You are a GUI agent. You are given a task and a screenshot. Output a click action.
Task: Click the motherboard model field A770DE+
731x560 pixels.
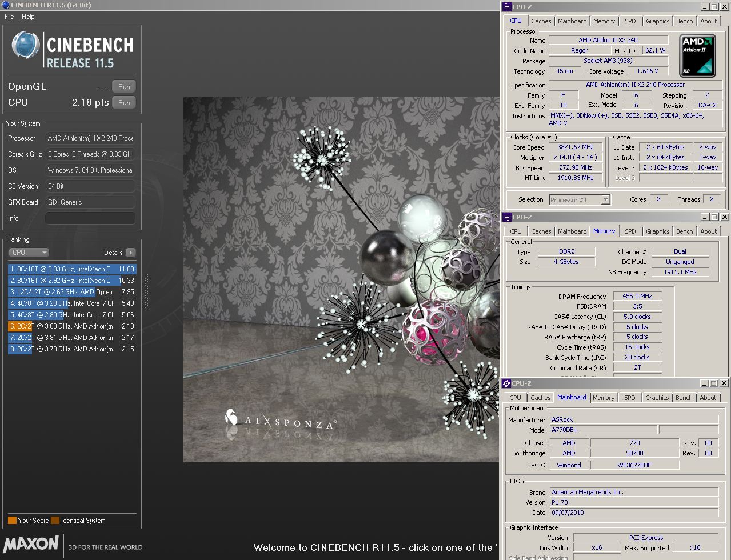tap(603, 430)
